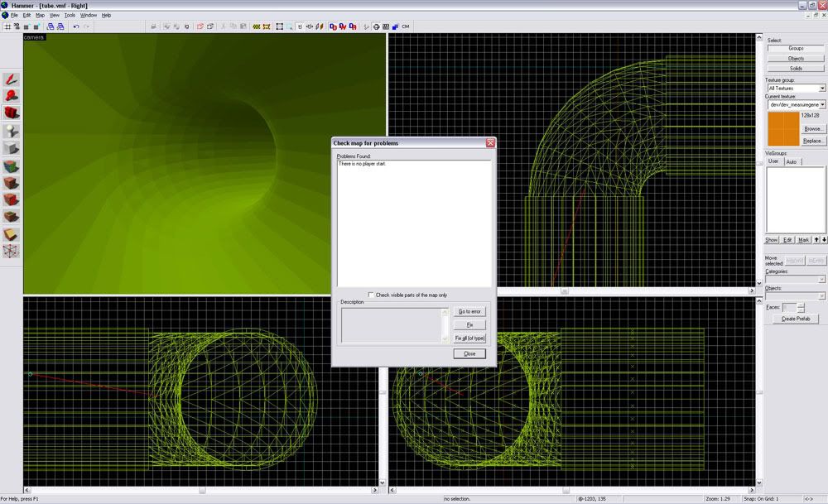The height and width of the screenshot is (504, 828).
Task: Click the orange current texture swatch
Action: (x=782, y=129)
